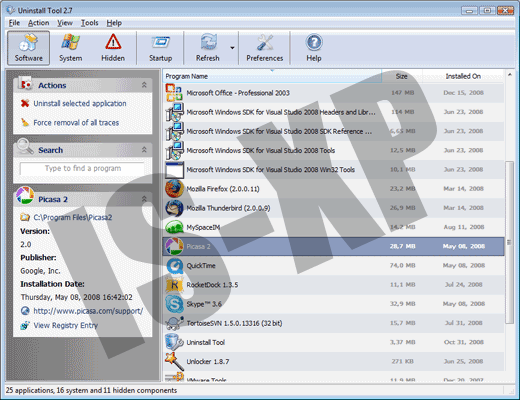This screenshot has width=520, height=400.
Task: Select the Mozilla Firefox icon
Action: click(x=174, y=189)
